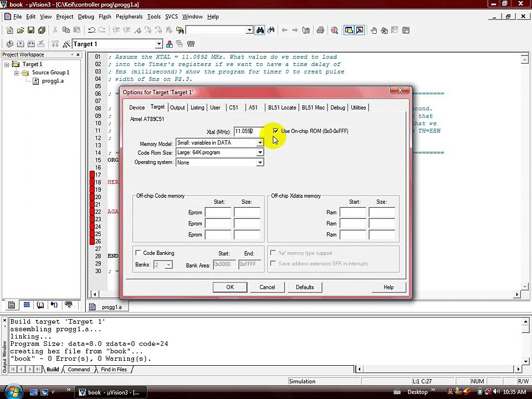Toggle the Project Window toolbar icon
Screen dimensions: 532x399
(349, 30)
